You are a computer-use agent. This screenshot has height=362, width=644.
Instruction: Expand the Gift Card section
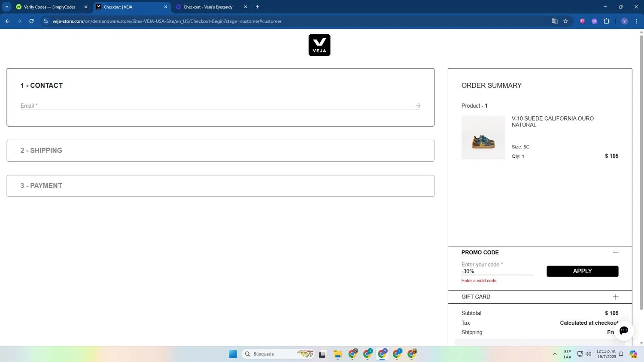616,297
